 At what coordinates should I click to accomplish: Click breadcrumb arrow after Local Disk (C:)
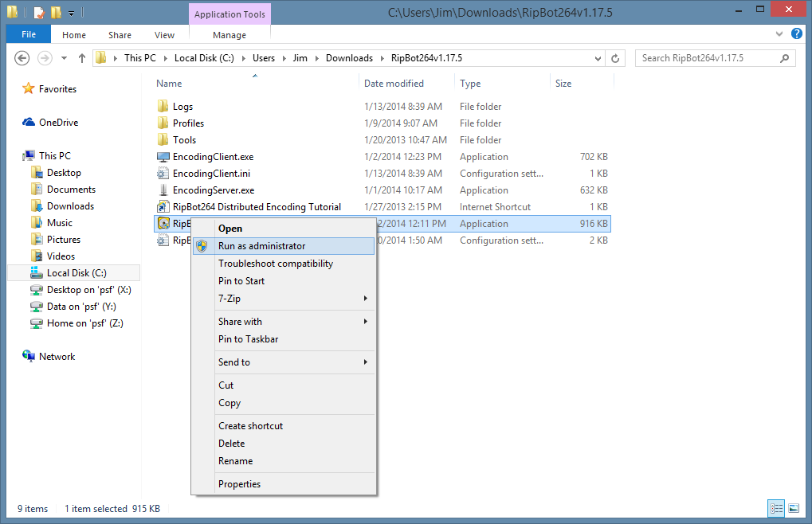[243, 58]
